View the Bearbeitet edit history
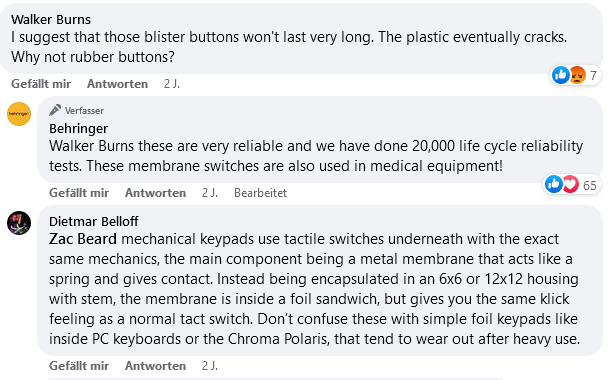This screenshot has width=609, height=380. pos(260,193)
